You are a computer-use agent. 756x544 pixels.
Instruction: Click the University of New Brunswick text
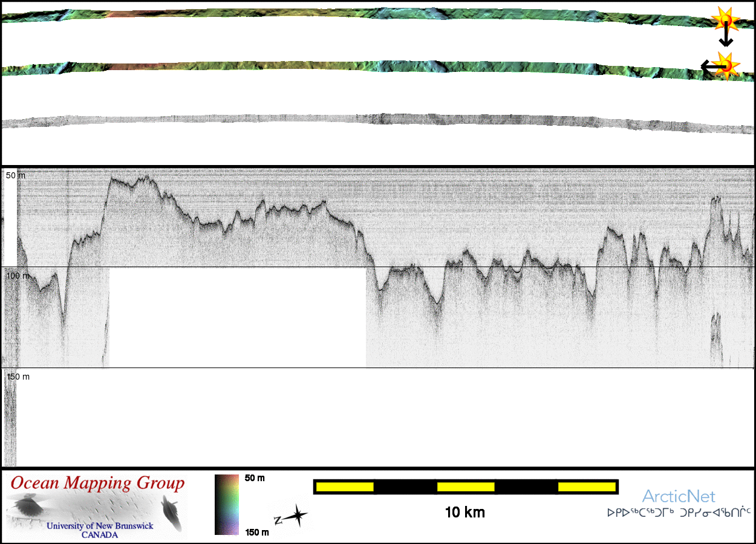(x=100, y=526)
